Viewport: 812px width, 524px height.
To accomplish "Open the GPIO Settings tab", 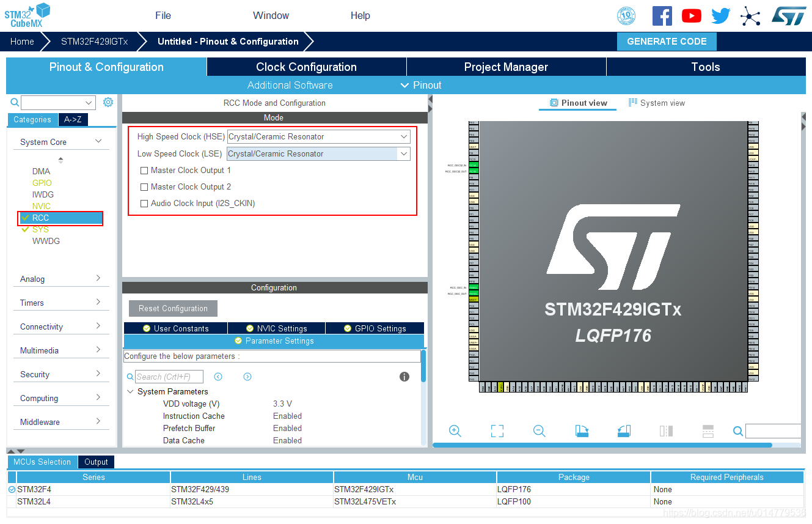I will tap(375, 328).
